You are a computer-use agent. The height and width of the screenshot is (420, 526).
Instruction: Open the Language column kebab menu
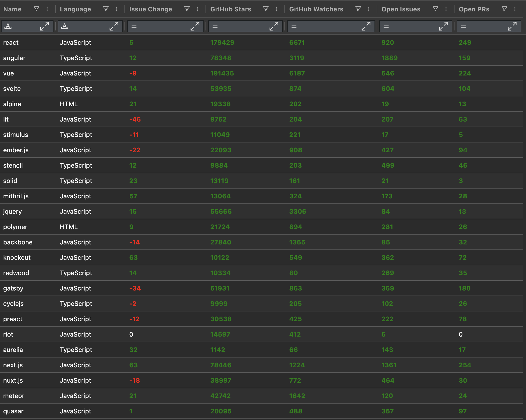[x=117, y=9]
